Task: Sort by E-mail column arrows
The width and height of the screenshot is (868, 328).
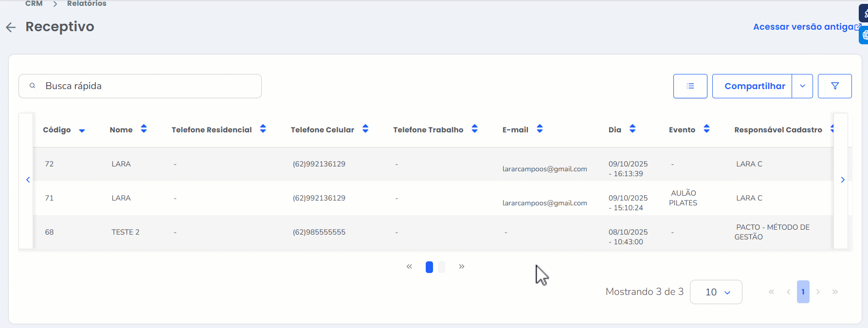Action: pyautogui.click(x=540, y=129)
